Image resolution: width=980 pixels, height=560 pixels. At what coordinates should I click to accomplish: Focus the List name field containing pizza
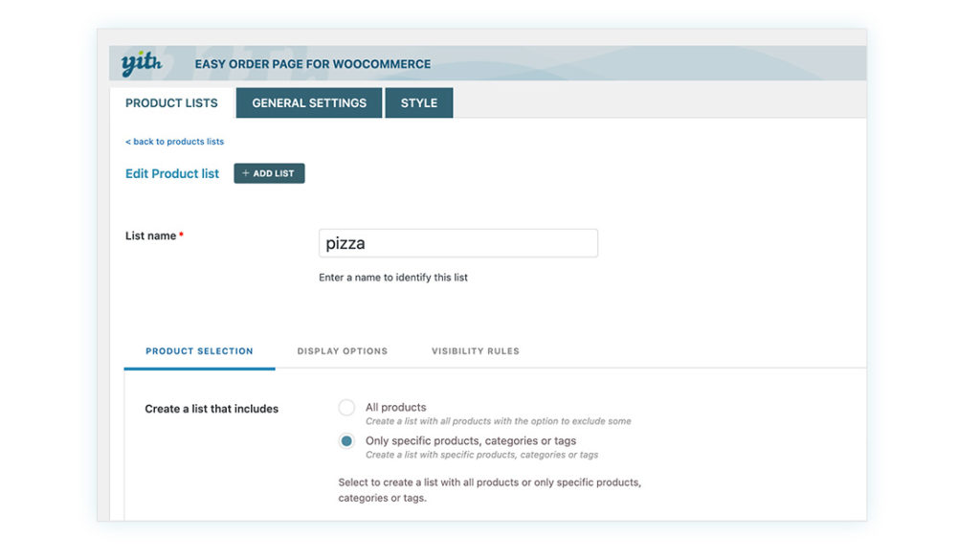point(457,243)
